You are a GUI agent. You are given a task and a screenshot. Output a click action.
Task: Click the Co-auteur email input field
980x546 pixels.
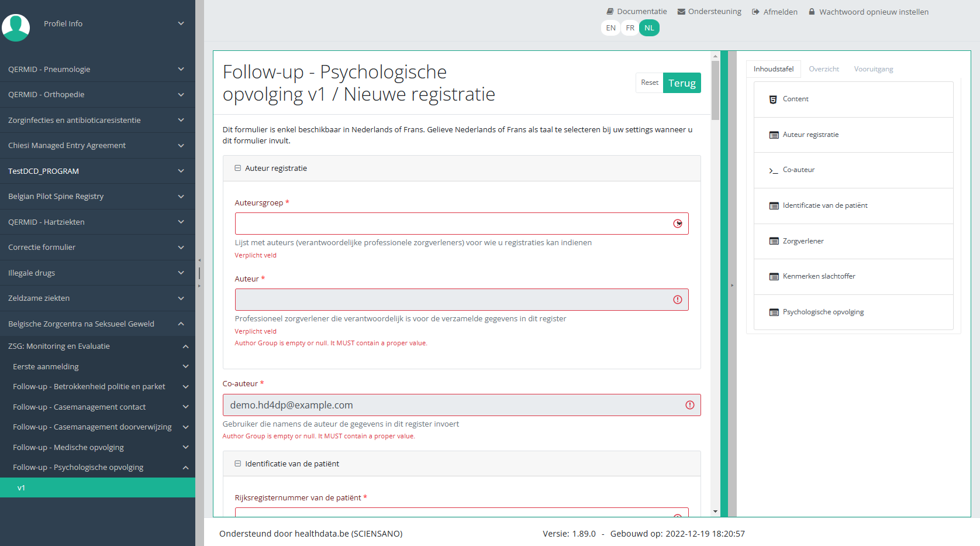click(x=453, y=405)
